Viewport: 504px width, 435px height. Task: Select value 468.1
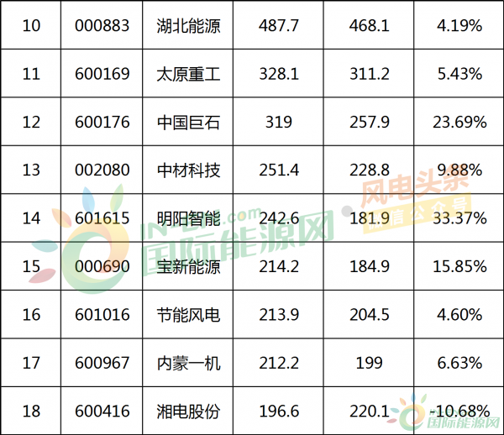(370, 25)
